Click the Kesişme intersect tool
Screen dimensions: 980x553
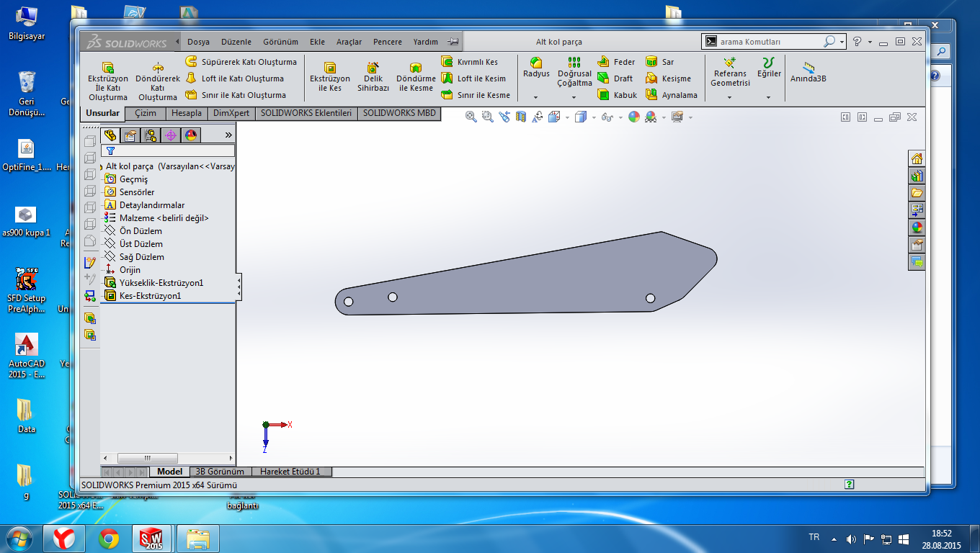point(668,78)
